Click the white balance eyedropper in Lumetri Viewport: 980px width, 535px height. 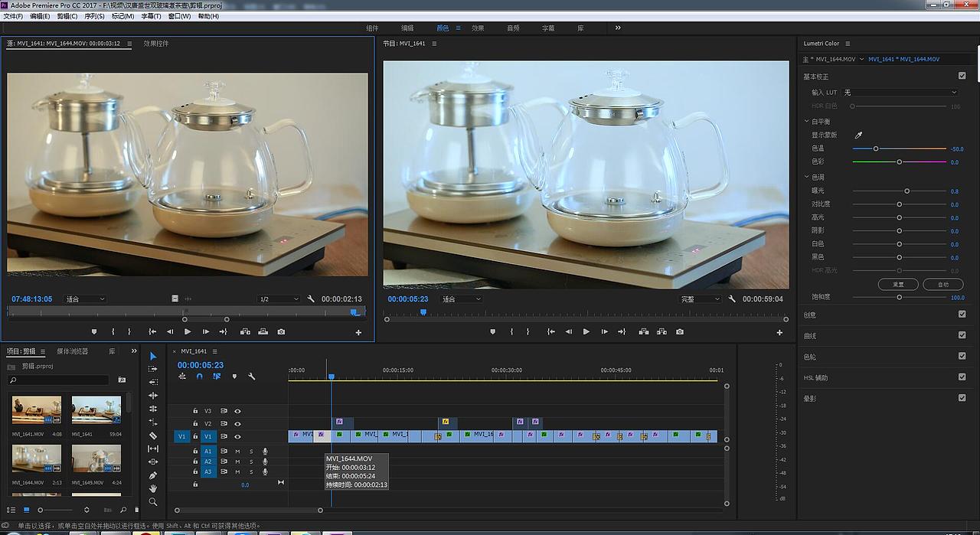858,135
